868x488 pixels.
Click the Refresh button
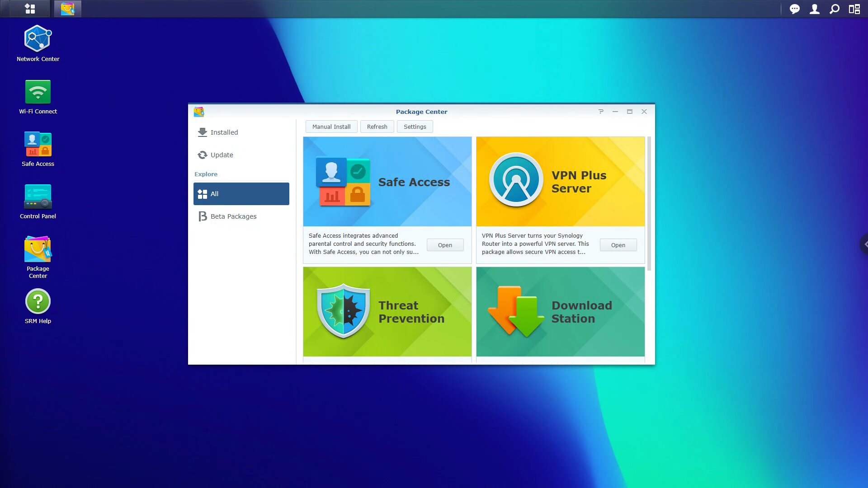(377, 127)
